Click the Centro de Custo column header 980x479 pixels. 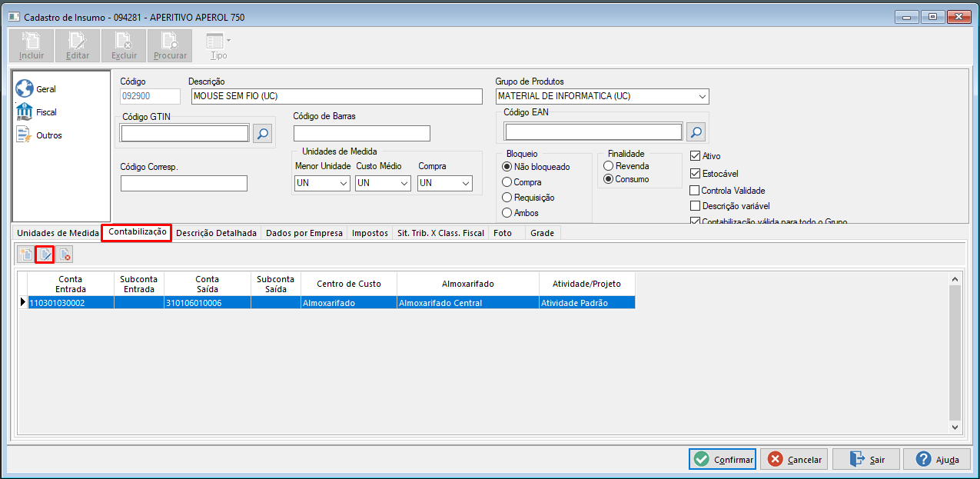click(x=349, y=284)
